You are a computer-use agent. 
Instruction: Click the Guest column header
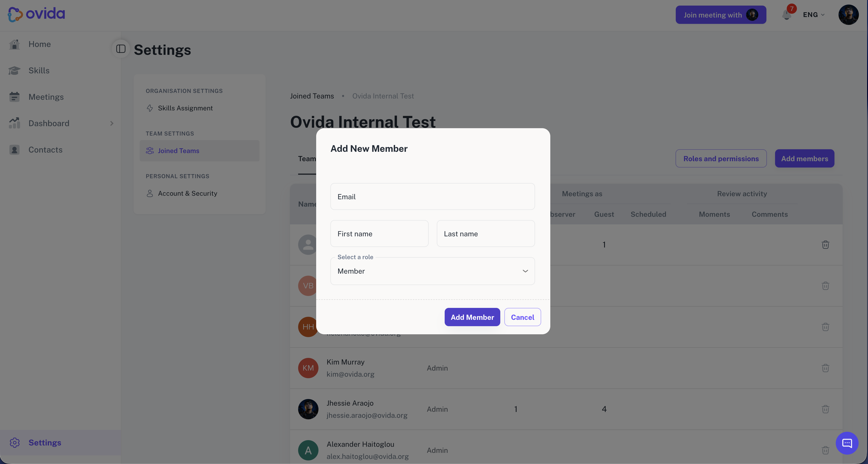click(x=604, y=214)
